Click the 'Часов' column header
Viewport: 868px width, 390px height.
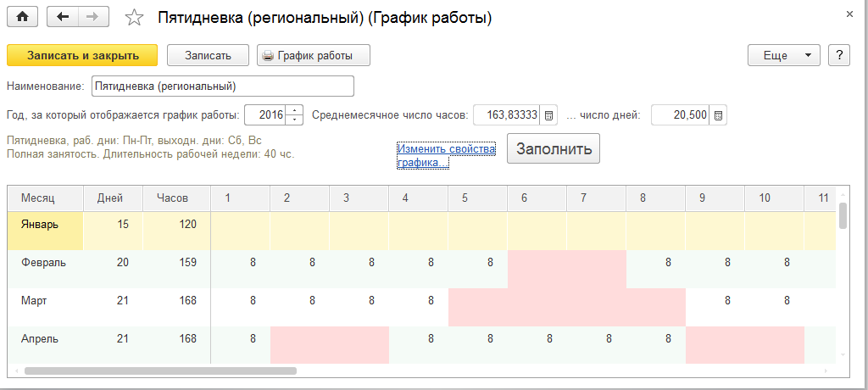click(x=172, y=198)
